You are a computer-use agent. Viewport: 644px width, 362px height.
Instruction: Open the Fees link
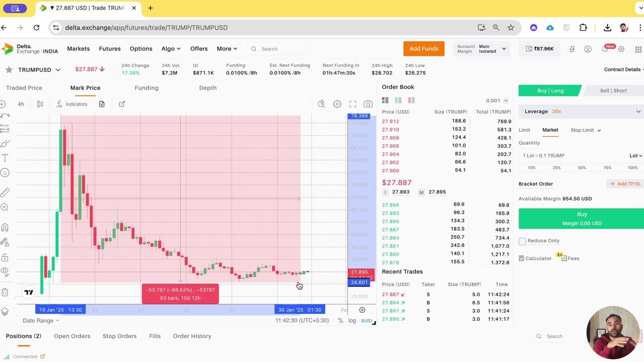pos(571,258)
